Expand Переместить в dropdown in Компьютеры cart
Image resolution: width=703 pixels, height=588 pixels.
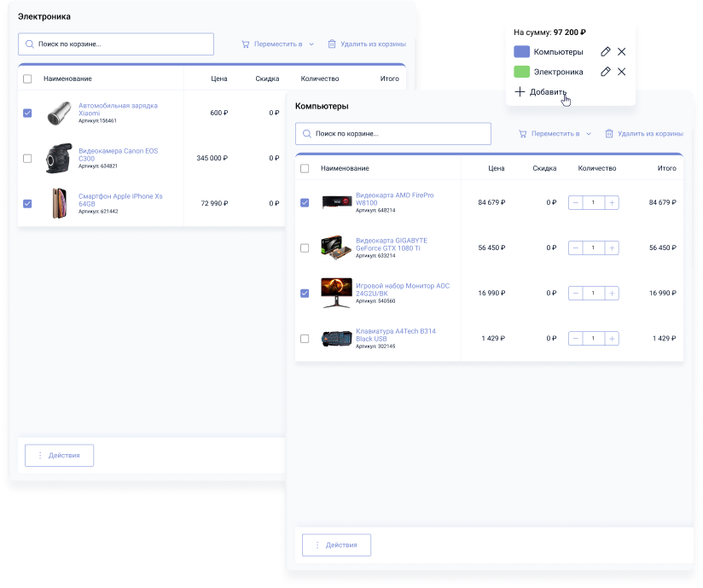(x=555, y=134)
